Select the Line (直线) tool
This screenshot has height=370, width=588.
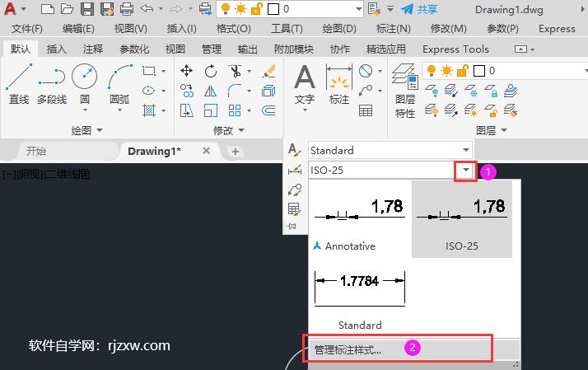point(19,84)
